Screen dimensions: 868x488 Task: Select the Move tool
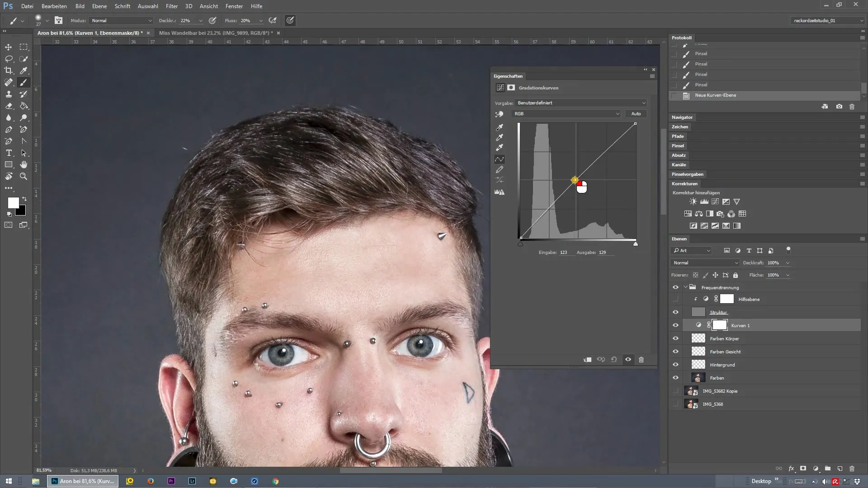click(9, 47)
